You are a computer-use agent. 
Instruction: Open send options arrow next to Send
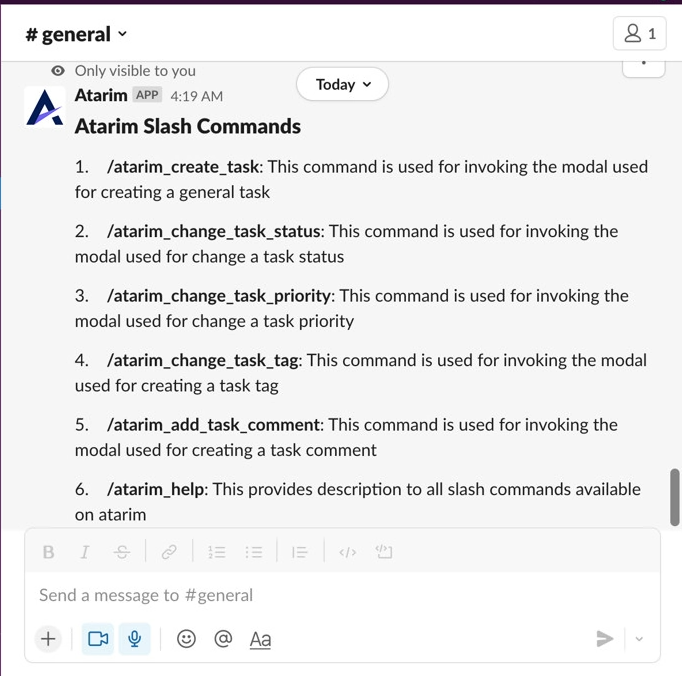[639, 639]
